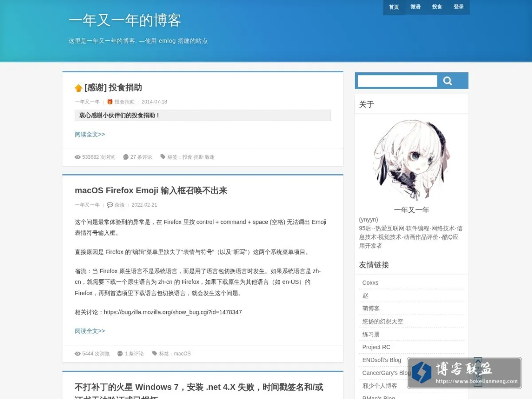Click the author name 一年又一年 below the avatar
The width and height of the screenshot is (532, 399).
[x=411, y=210]
